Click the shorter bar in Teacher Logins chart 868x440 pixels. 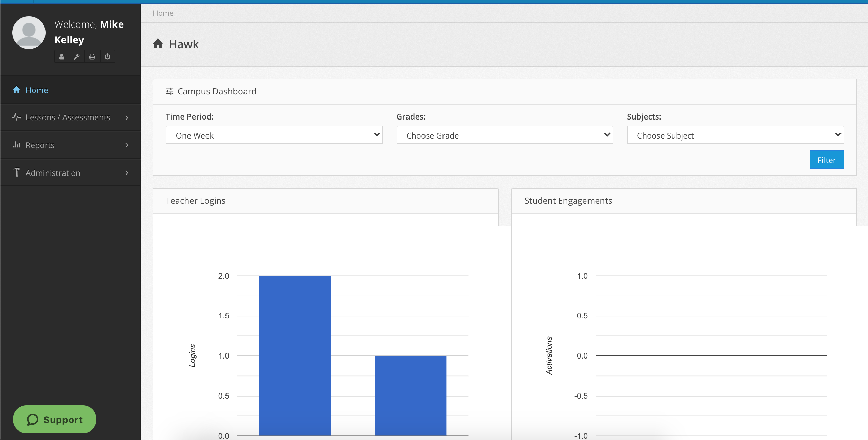point(410,396)
